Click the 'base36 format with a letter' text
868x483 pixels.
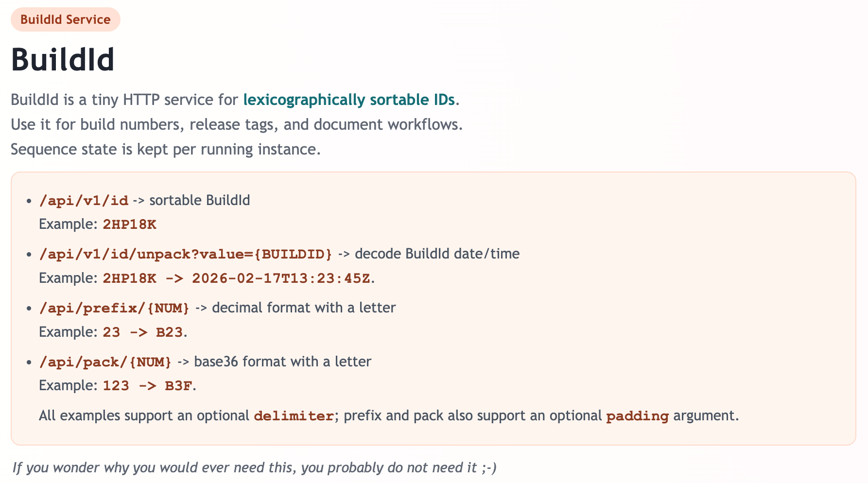click(282, 362)
